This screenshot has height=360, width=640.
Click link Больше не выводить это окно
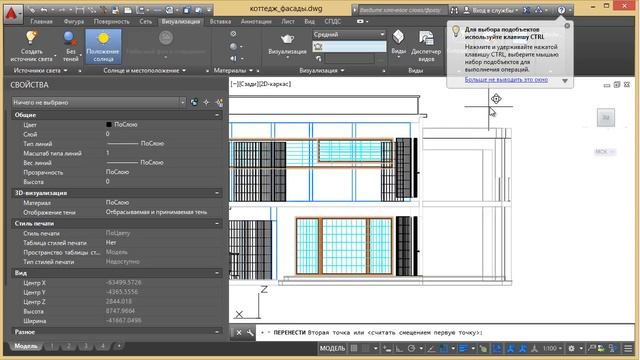[506, 80]
